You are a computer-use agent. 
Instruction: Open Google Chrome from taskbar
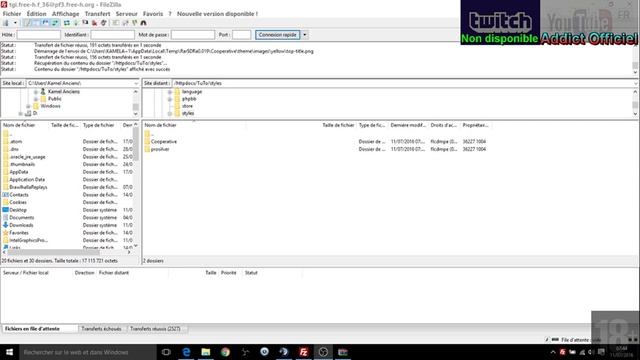[x=225, y=352]
